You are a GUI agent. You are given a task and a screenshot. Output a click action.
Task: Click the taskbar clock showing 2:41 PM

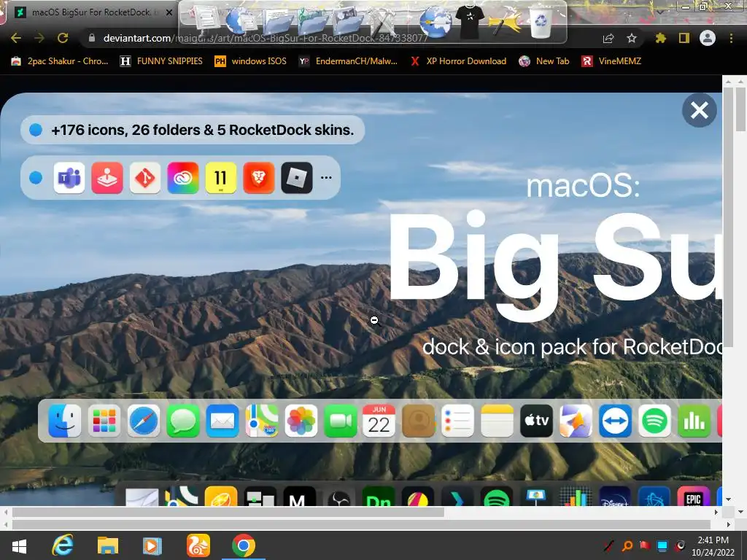click(x=713, y=546)
